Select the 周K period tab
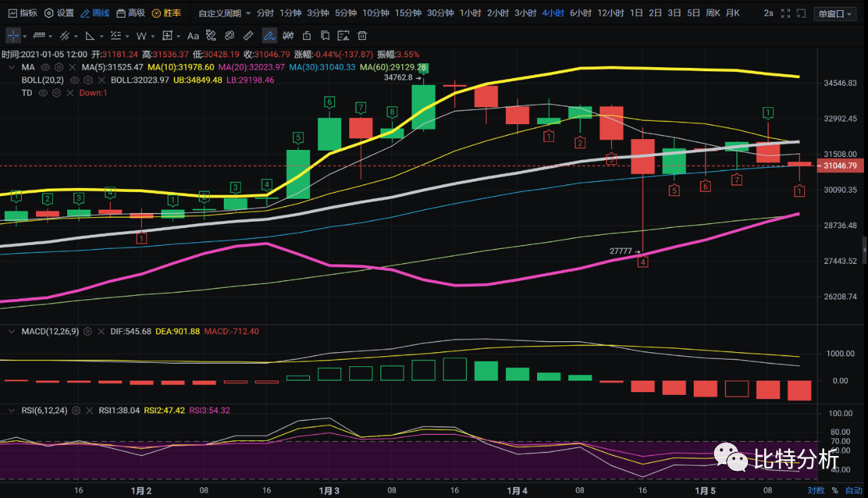This screenshot has width=868, height=498. (712, 13)
